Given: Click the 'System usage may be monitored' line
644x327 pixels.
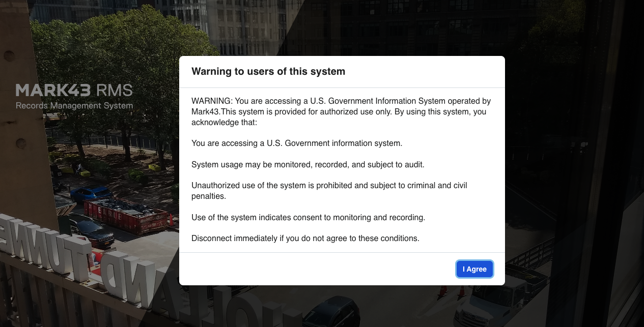Looking at the screenshot, I should (x=308, y=165).
